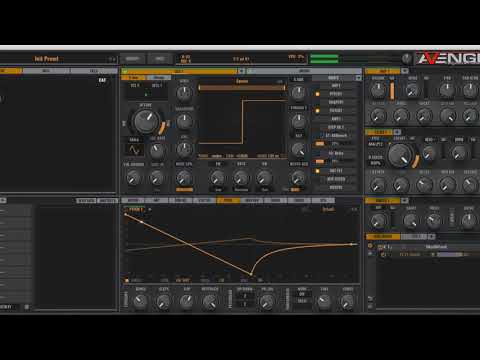This screenshot has height=360, width=480.
Task: Select first gray tab in bottom editor tab row
Action: click(133, 200)
